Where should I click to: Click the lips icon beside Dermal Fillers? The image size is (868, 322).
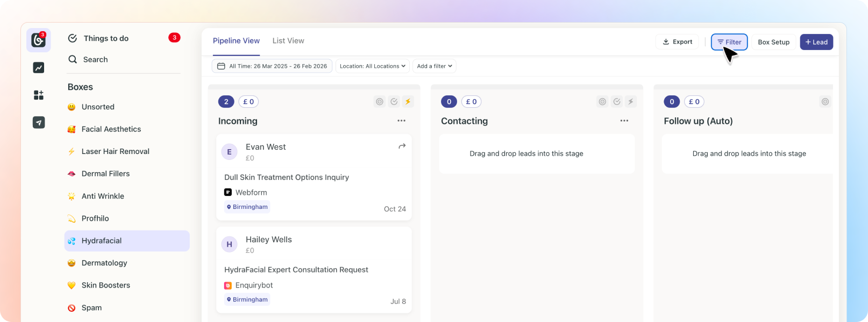click(x=72, y=174)
